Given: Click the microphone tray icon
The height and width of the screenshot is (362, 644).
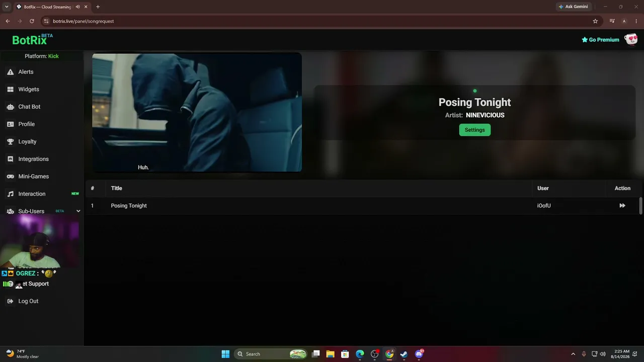Looking at the screenshot, I should 584,354.
